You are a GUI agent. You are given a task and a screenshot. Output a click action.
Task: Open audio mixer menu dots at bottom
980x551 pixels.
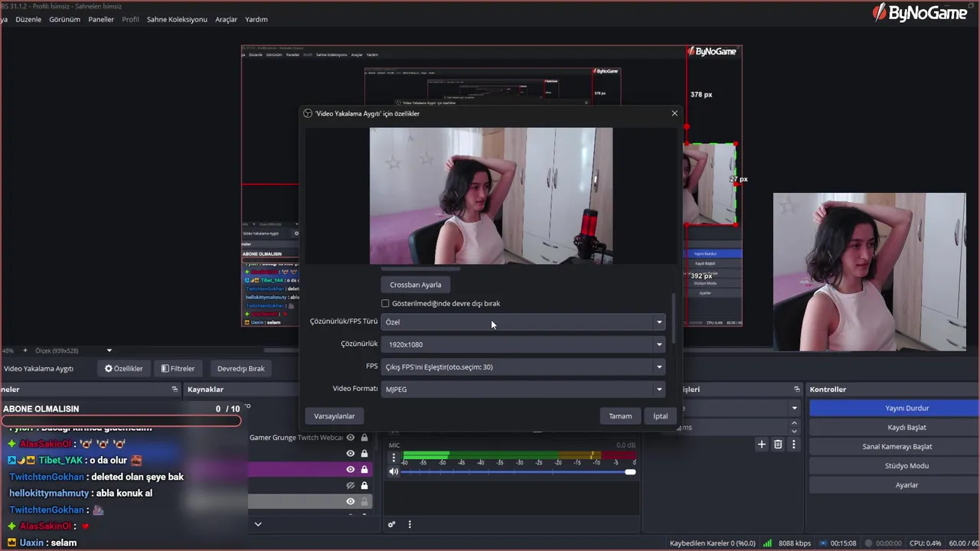(x=410, y=524)
